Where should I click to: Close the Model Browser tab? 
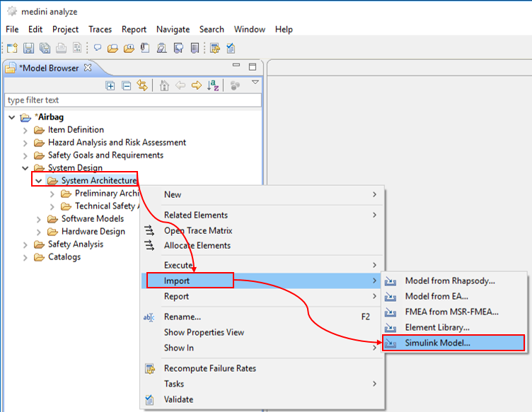(x=88, y=68)
